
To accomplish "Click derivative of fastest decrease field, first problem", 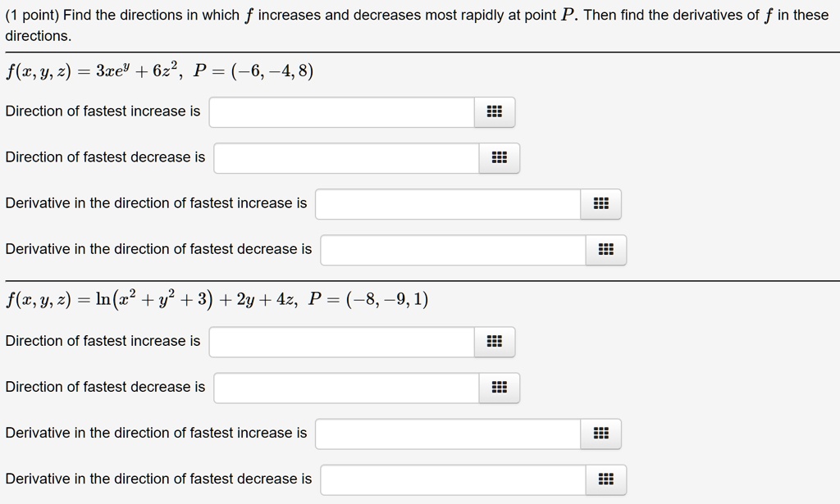I will pyautogui.click(x=451, y=249).
